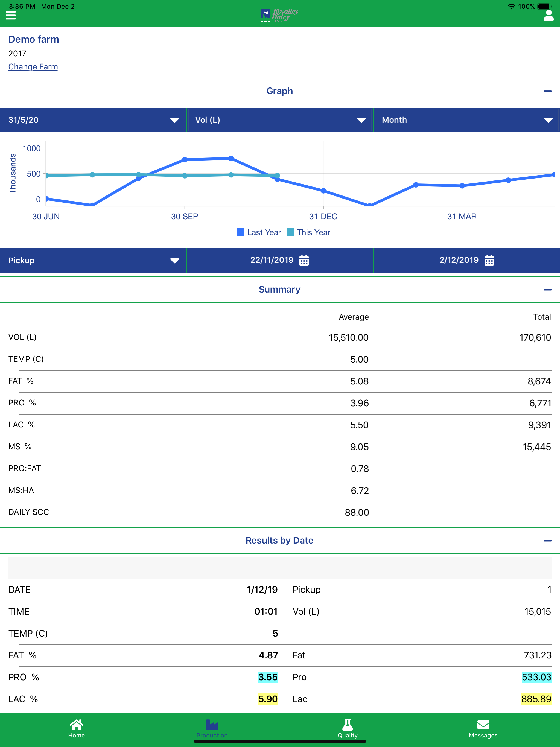Collapse the Results by Date section
This screenshot has height=747, width=560.
point(547,541)
